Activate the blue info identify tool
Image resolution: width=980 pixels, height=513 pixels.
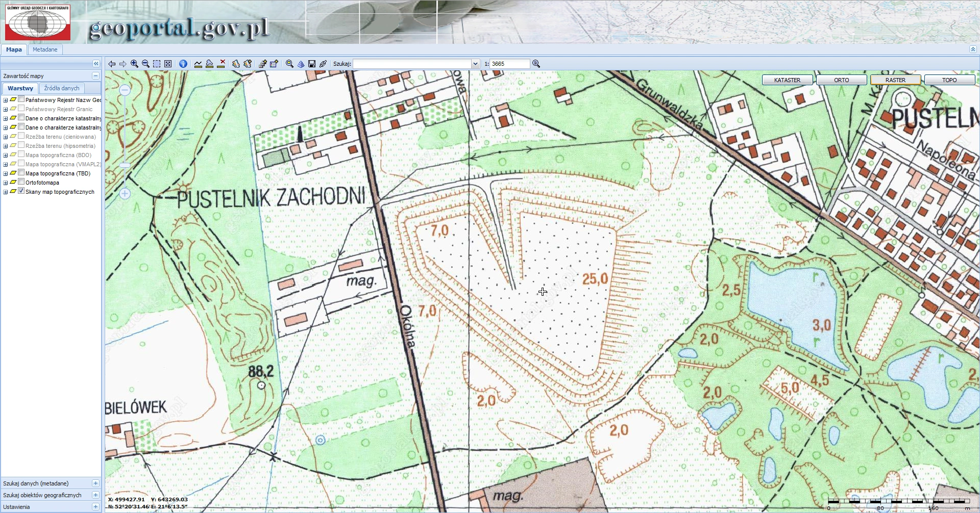click(183, 64)
